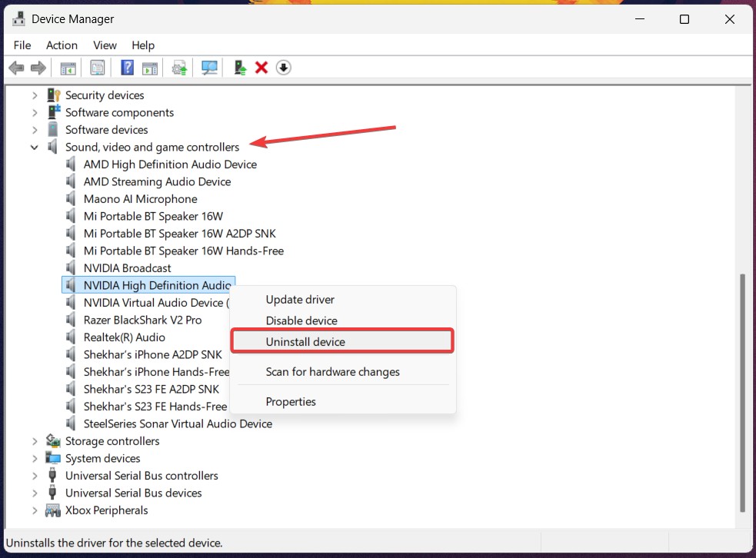Select SteelSeries Sonar Virtual Audio Device
This screenshot has height=558, width=756.
[178, 424]
